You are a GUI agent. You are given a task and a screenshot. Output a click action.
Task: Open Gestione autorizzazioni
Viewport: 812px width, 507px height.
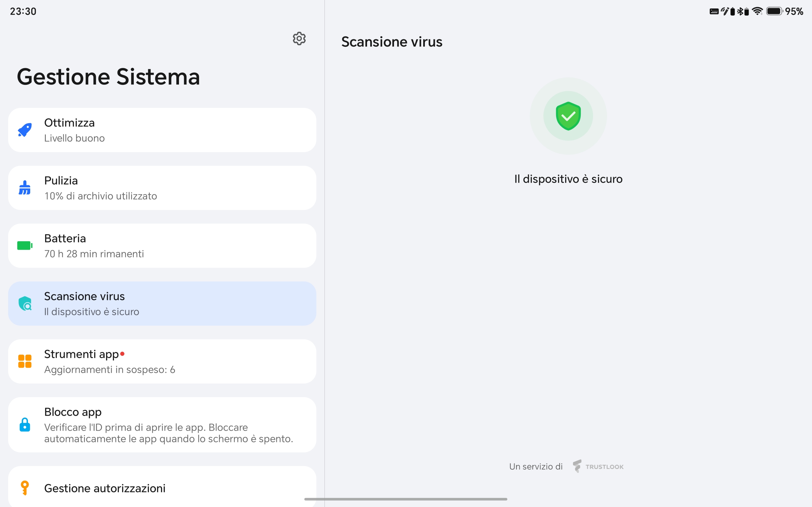pyautogui.click(x=162, y=486)
